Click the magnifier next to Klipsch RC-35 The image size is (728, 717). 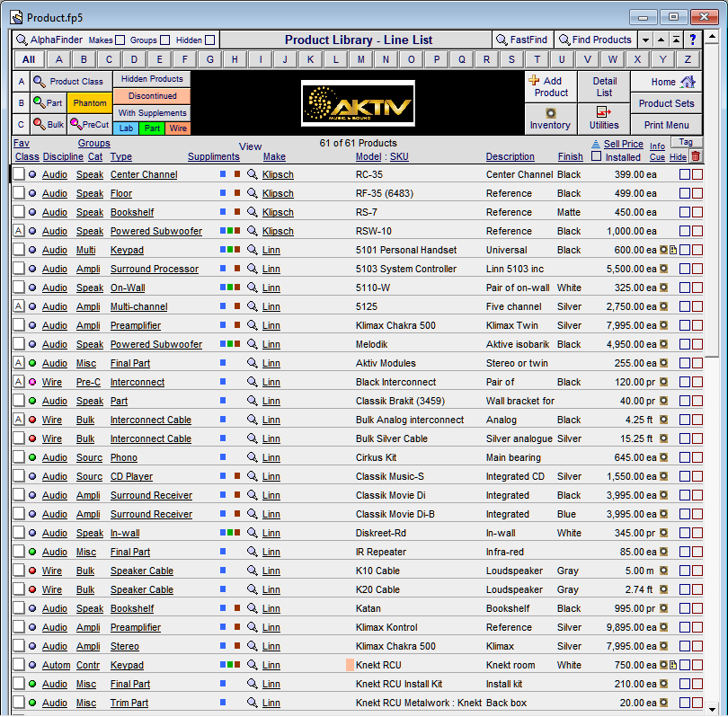pos(253,174)
